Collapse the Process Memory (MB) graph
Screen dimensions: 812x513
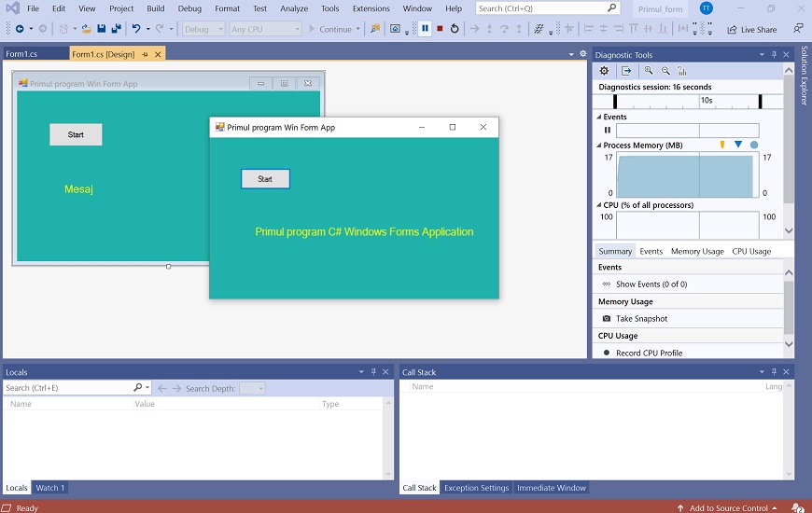tap(599, 146)
